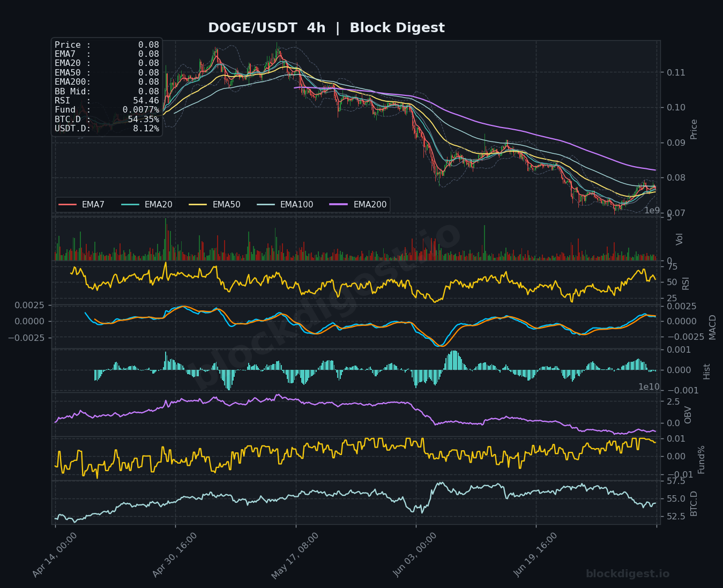Click the yellow EMA50 legend line swatch
The image size is (723, 588).
198,205
